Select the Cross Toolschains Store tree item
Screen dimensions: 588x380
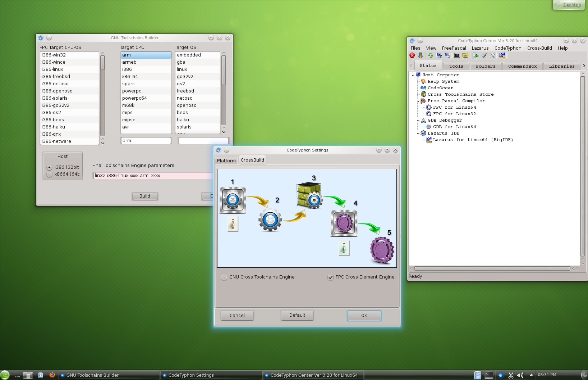click(461, 94)
